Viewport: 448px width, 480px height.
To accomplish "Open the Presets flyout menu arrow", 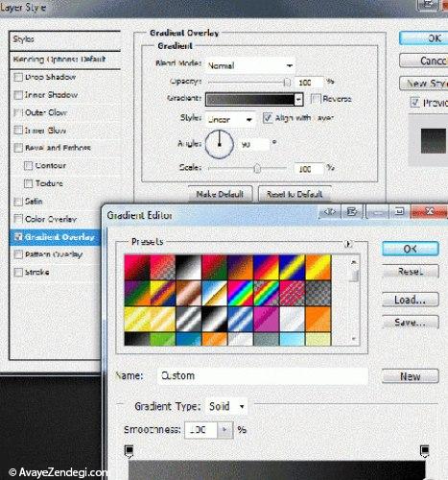I will [x=348, y=244].
